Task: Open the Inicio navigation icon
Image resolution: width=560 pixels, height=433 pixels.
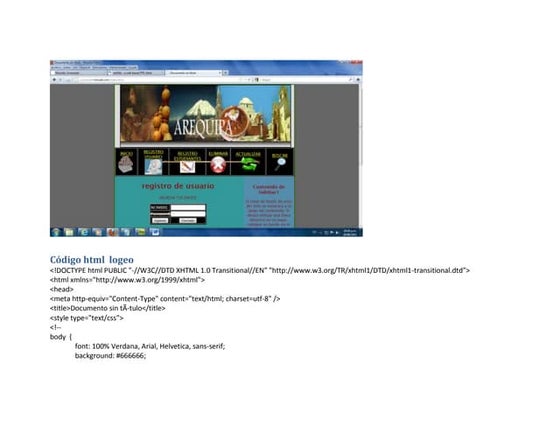Action: pos(126,162)
